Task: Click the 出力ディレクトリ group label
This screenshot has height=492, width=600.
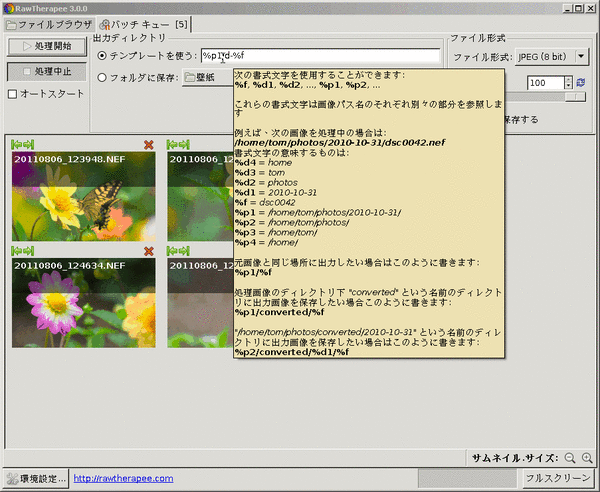Action: pos(129,38)
